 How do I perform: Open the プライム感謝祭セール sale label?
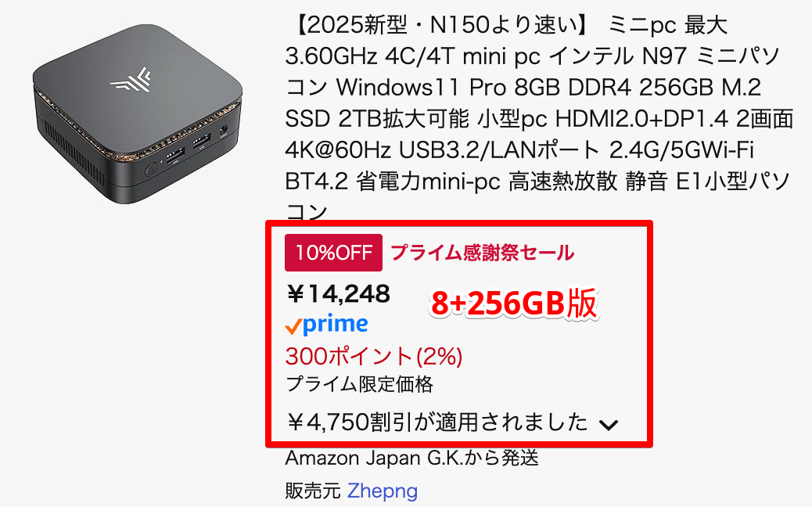tap(482, 253)
